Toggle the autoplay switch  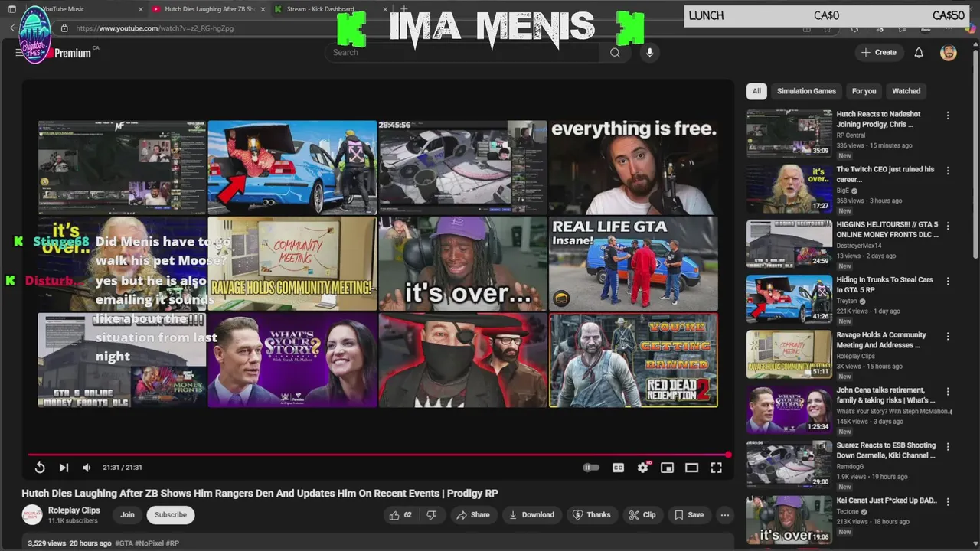[x=591, y=468]
